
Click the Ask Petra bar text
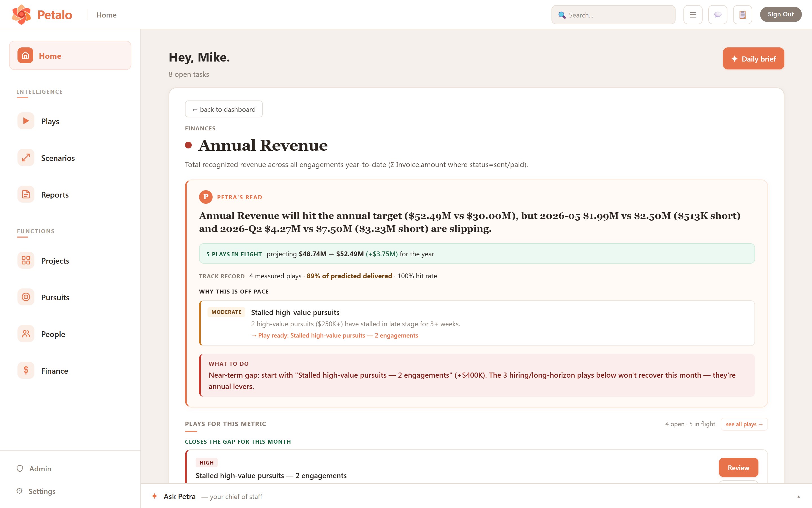tap(213, 496)
